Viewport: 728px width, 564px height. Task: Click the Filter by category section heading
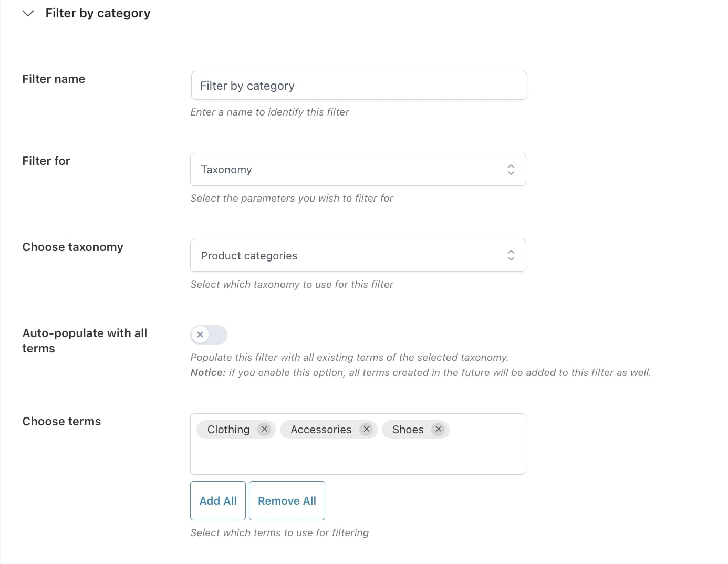point(98,13)
